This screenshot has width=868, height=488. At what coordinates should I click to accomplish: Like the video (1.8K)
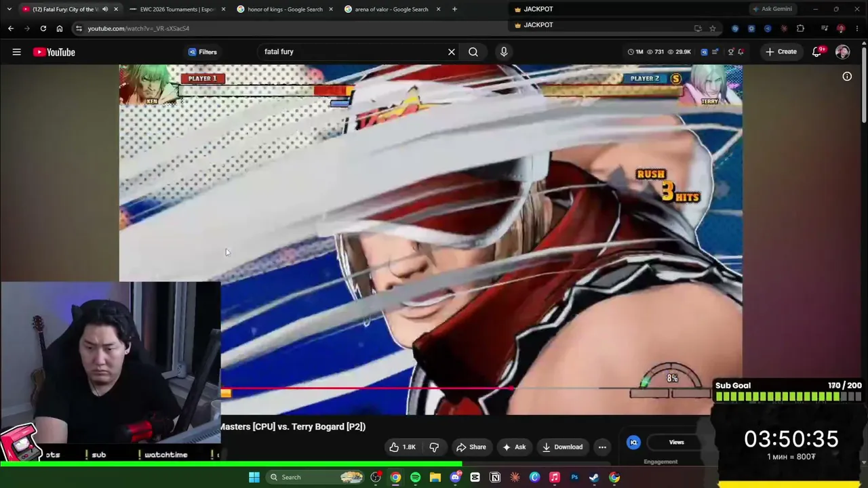point(401,447)
